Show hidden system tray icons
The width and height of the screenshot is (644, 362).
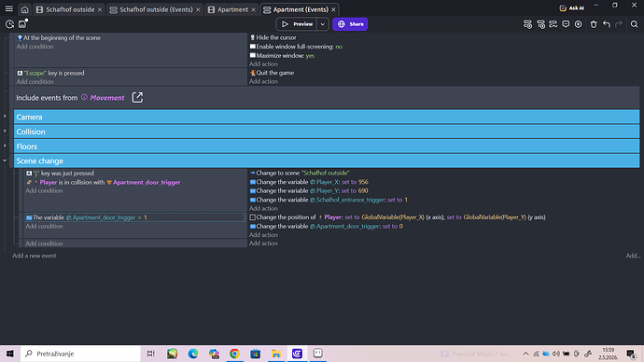[525, 354]
